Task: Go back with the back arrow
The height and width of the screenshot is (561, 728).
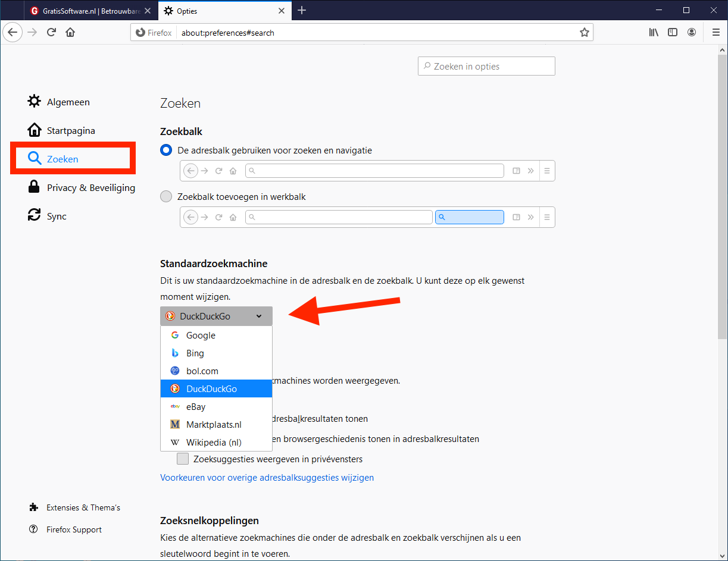Action: [13, 33]
